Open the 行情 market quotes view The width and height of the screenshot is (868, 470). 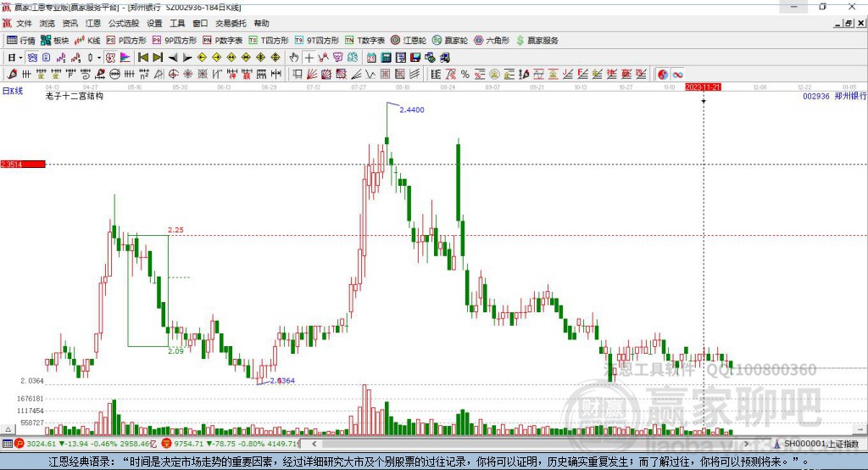tap(20, 41)
